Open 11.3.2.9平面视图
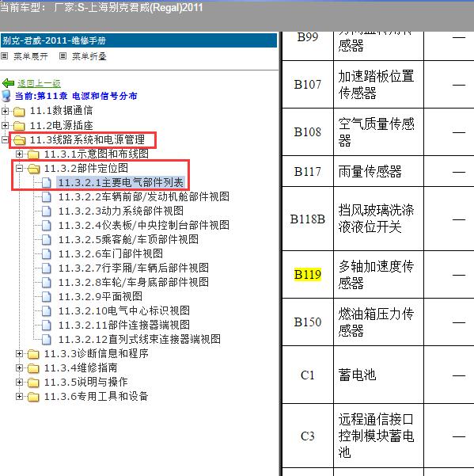This screenshot has width=474, height=476. 100,296
